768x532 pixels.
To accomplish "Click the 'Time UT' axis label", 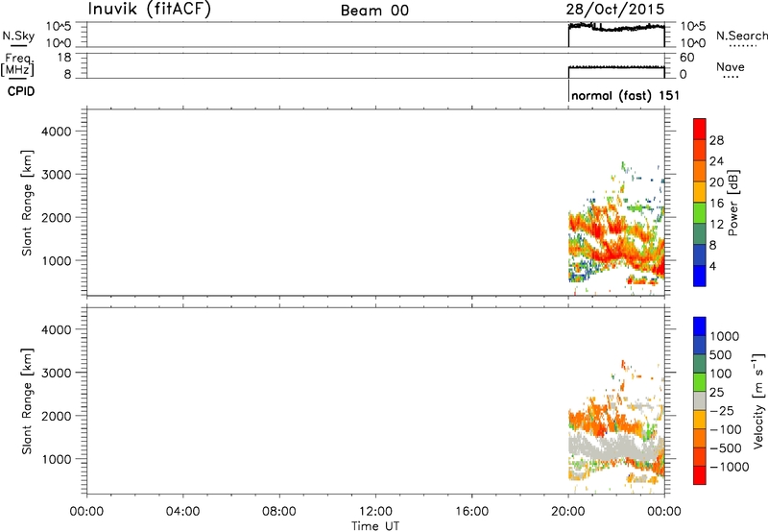I will [x=375, y=526].
